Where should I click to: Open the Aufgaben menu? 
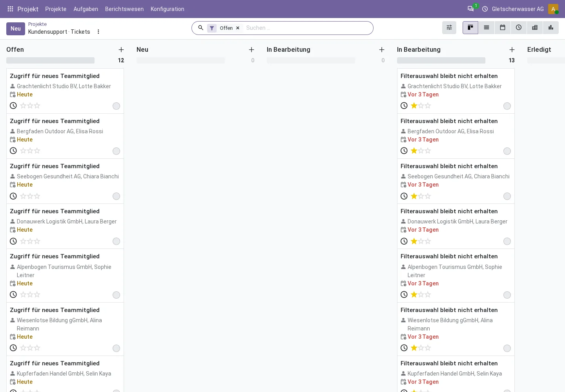[x=86, y=9]
